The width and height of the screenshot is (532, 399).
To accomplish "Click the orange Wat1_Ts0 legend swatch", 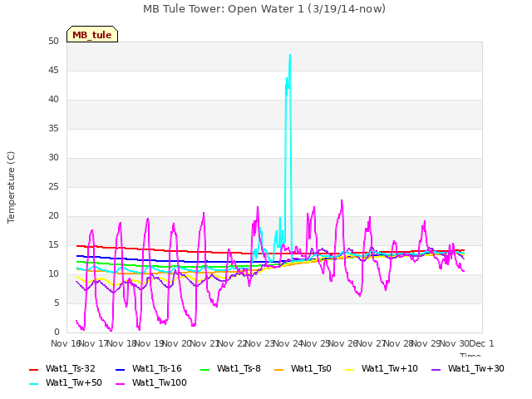I will (x=278, y=369).
